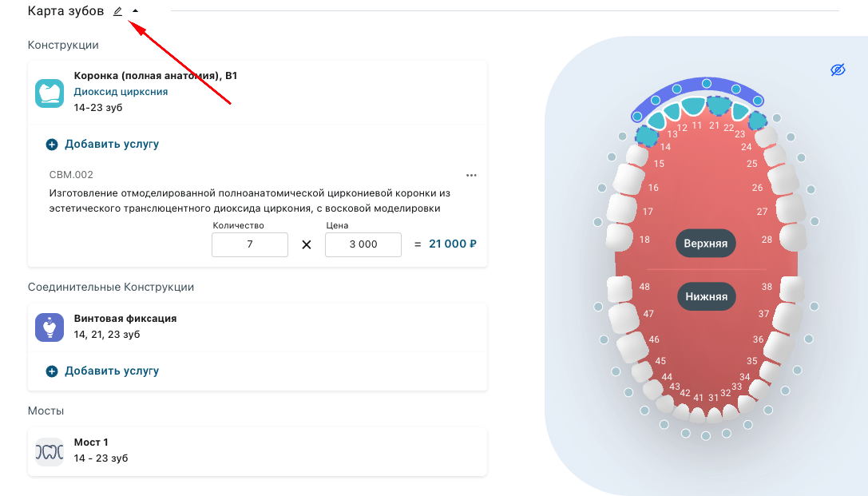Select the Нижняя jaw button
This screenshot has height=496, width=868.
[x=706, y=297]
